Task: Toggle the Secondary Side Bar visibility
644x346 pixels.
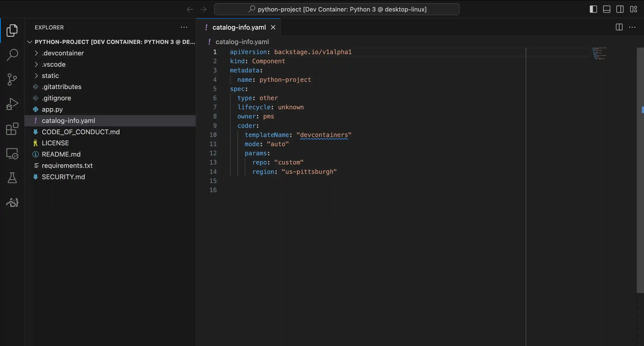Action: pyautogui.click(x=620, y=9)
